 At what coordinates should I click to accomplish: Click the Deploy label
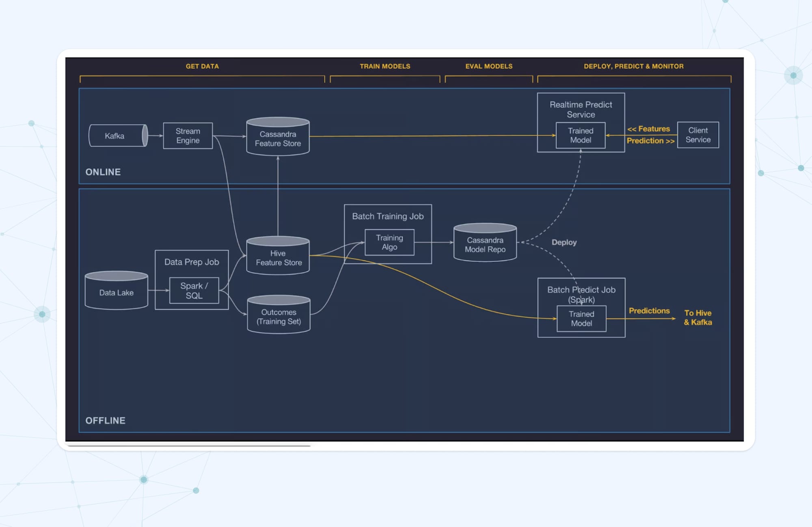tap(564, 242)
